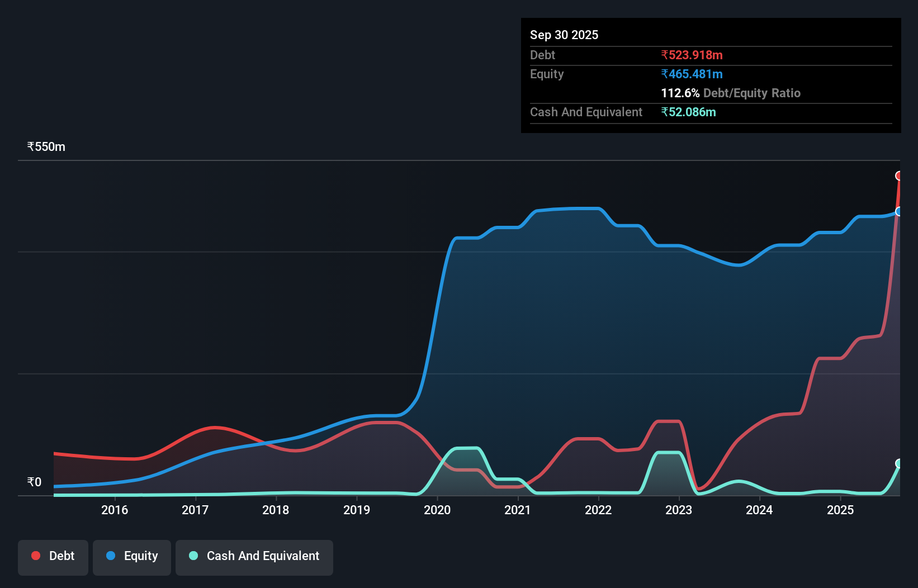
Task: Click the blue Equity area color fill
Action: tap(559, 307)
